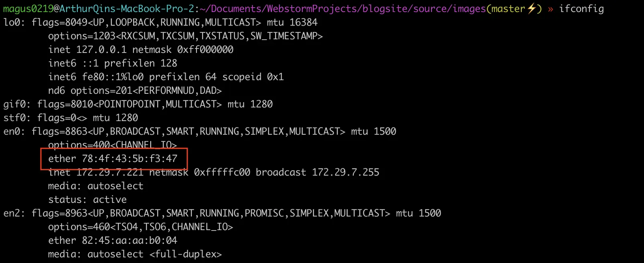Click the username magus0219 in prompt
This screenshot has height=263, width=644.
pyautogui.click(x=28, y=9)
